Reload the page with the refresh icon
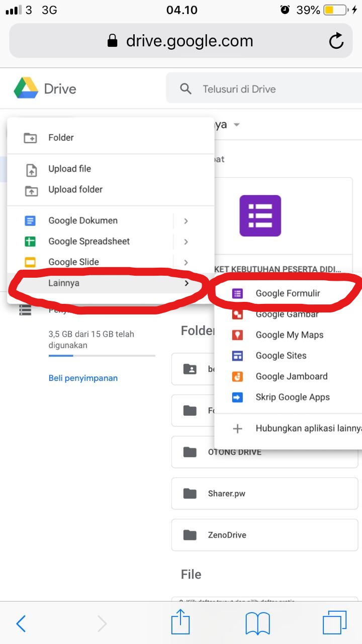362x644 pixels. tap(336, 41)
